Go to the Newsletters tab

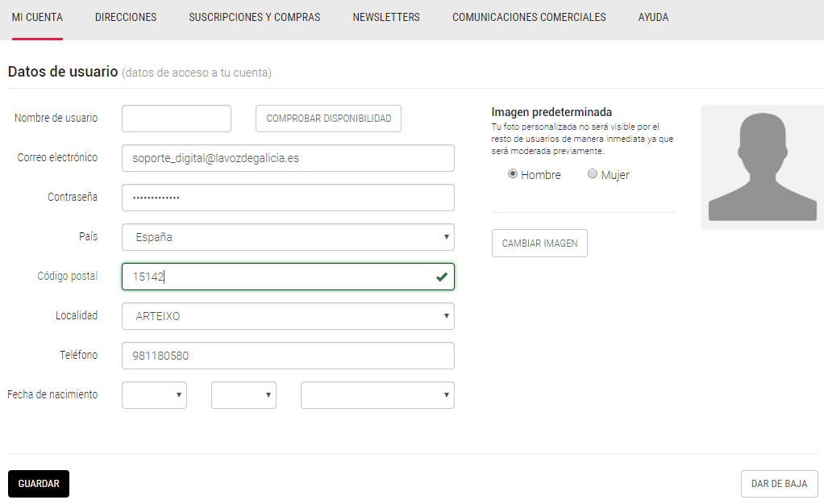click(386, 18)
